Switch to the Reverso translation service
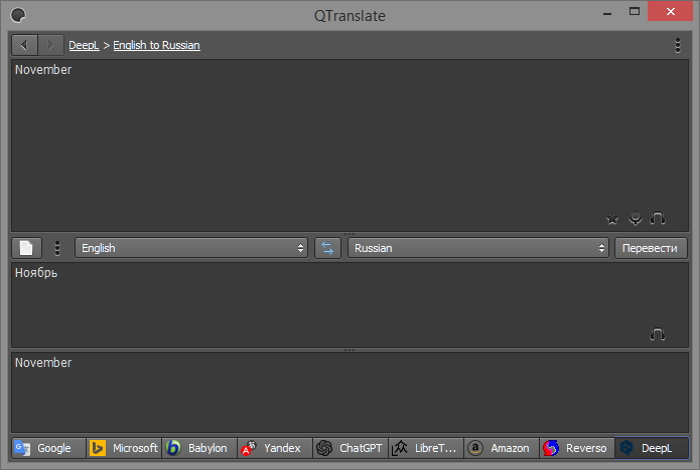This screenshot has height=470, width=700. tap(576, 448)
